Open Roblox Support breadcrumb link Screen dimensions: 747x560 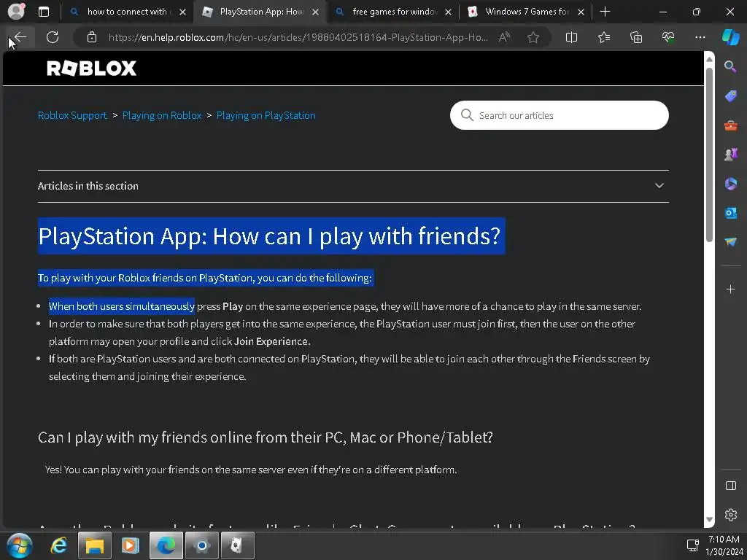(72, 115)
